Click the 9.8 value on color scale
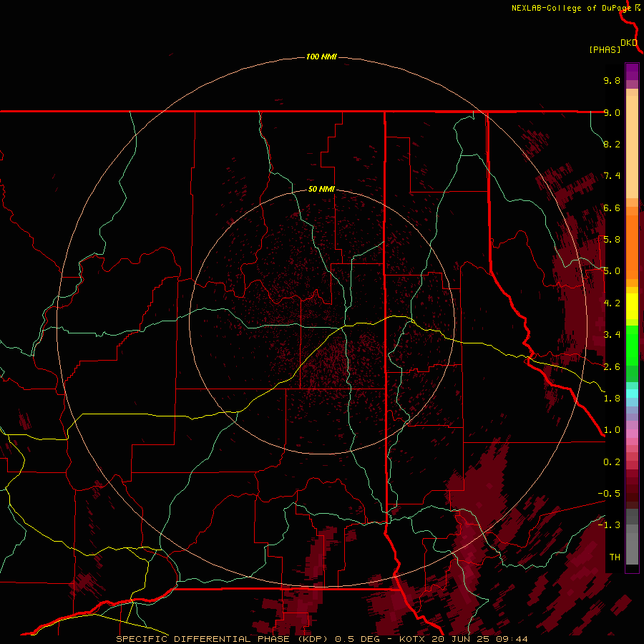Screen dimensions: 644x644 pos(612,80)
